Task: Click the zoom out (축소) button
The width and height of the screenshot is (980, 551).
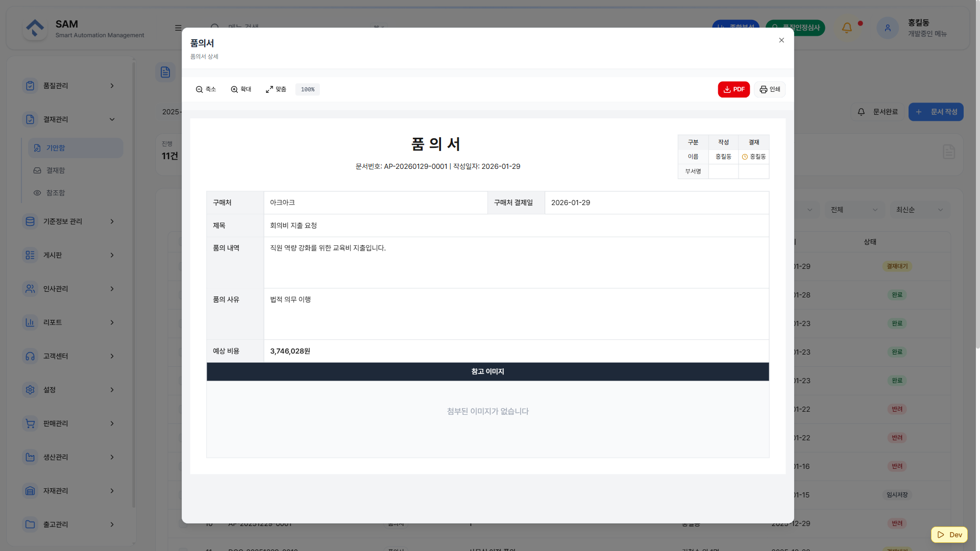Action: 206,89
